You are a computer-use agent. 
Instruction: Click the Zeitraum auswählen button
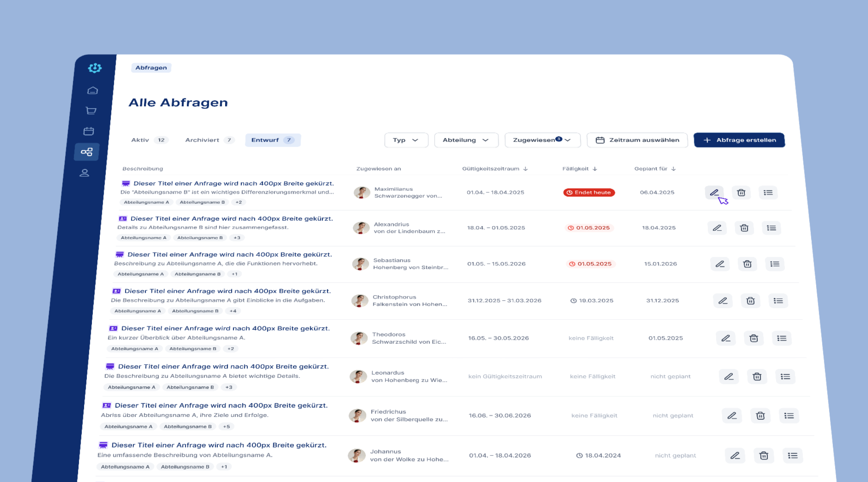coord(637,140)
